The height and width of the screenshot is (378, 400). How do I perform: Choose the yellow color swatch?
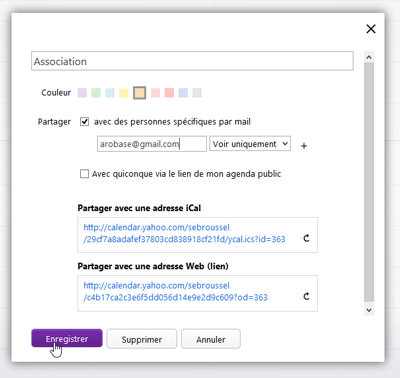tap(124, 93)
